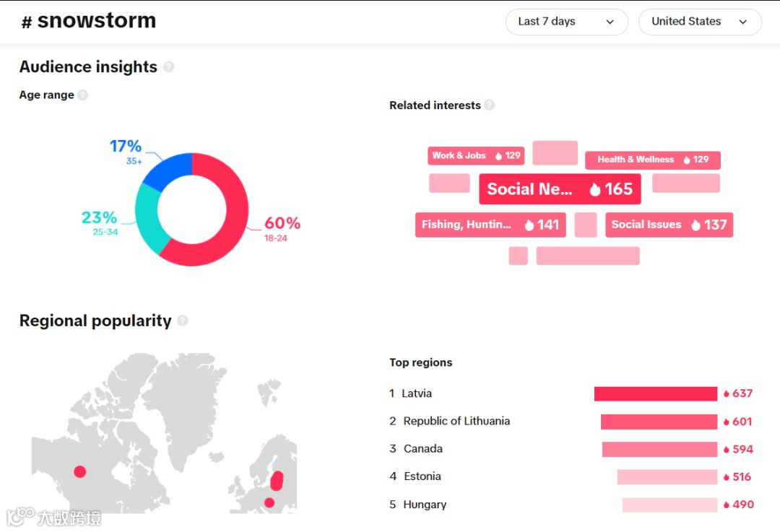Select Republic of Lithuania in top regions
The image size is (780, 532).
pos(456,422)
